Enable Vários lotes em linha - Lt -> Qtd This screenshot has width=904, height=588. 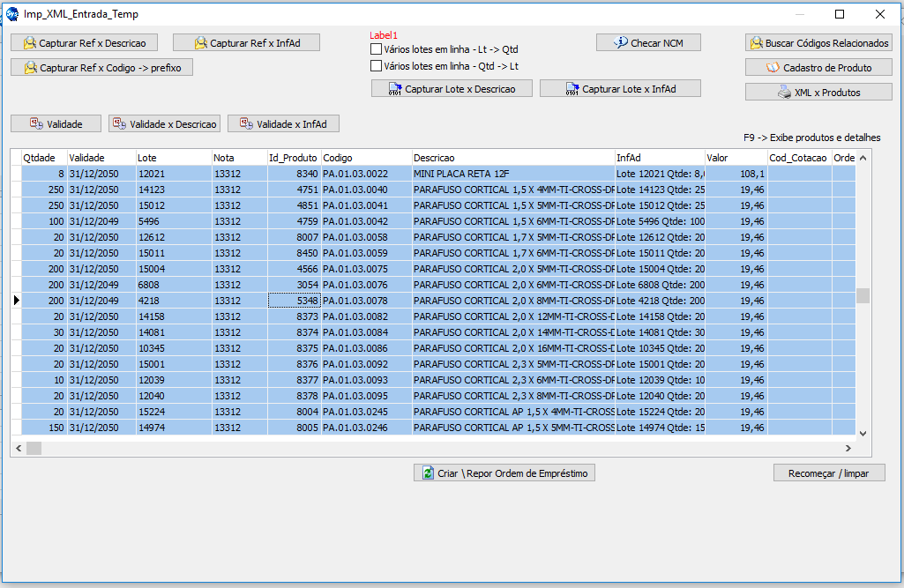pos(377,49)
